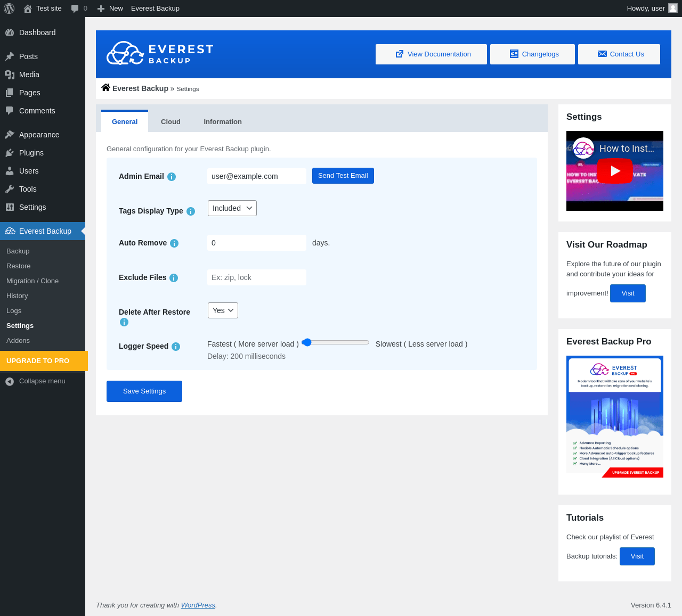Open the comments bubble icon in the admin bar
682x616 pixels.
(x=75, y=9)
